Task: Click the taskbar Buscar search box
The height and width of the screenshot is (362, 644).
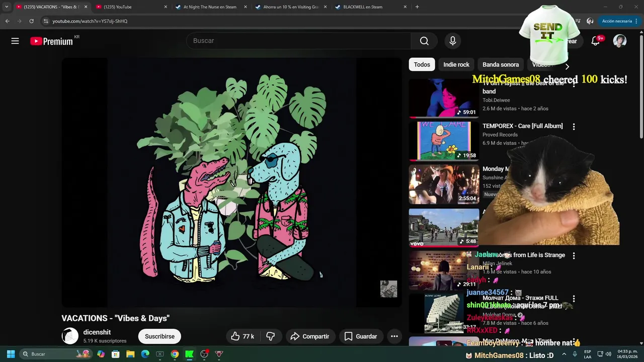Action: tap(56, 354)
